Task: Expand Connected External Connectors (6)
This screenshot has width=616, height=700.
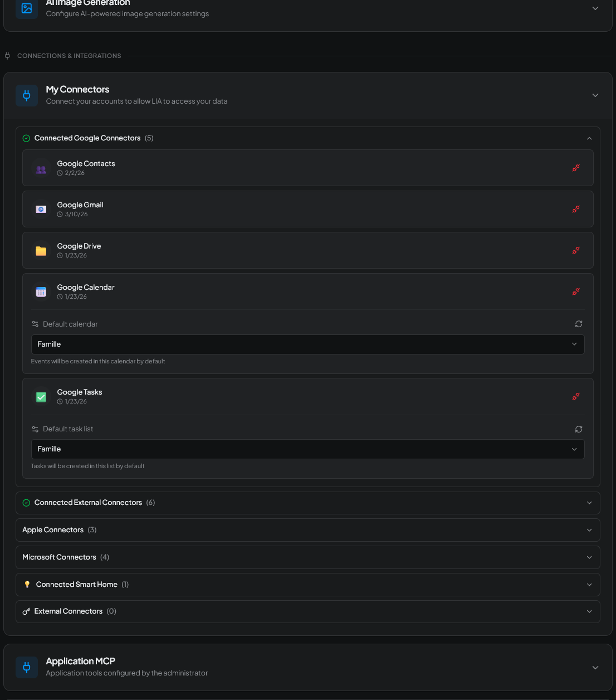Action: click(307, 503)
